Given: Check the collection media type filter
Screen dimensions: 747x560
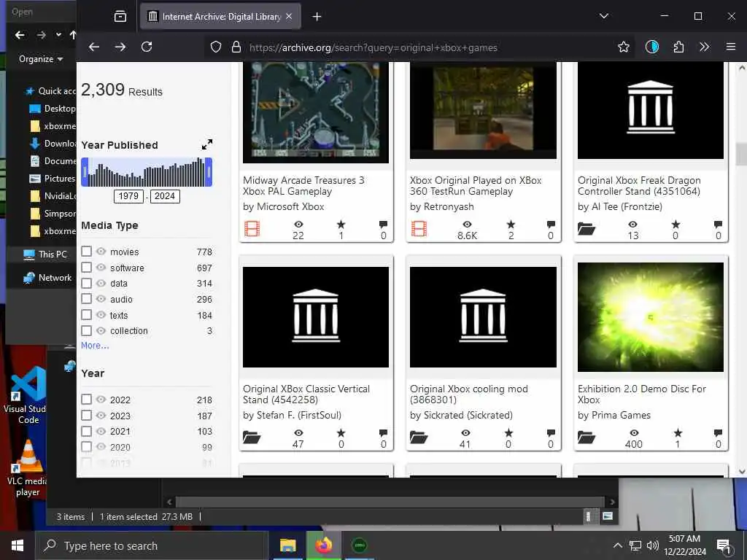Looking at the screenshot, I should coord(86,330).
